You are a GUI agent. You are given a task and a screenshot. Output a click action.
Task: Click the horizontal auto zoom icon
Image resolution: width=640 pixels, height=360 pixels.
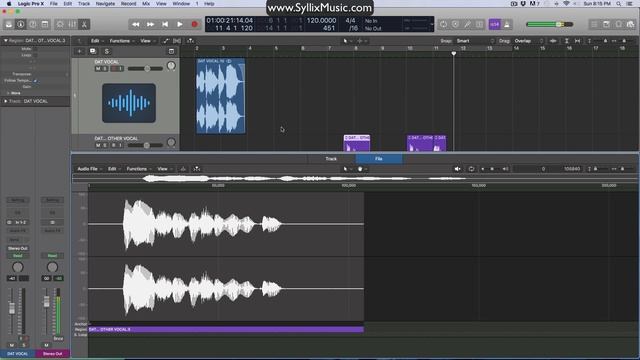(x=577, y=41)
